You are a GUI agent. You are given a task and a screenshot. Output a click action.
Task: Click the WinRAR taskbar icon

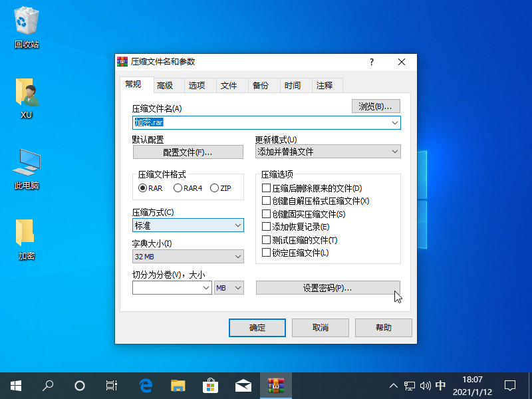pyautogui.click(x=275, y=385)
